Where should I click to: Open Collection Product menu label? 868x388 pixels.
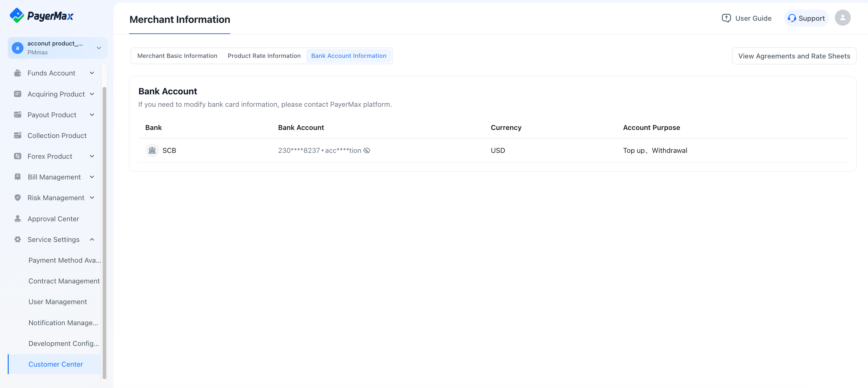[57, 135]
